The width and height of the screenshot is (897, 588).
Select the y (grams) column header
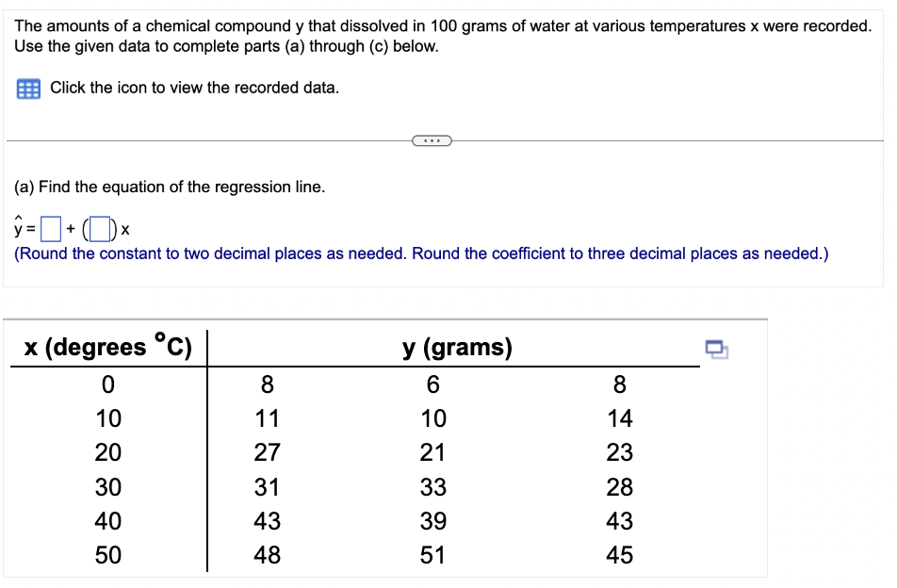tap(459, 347)
